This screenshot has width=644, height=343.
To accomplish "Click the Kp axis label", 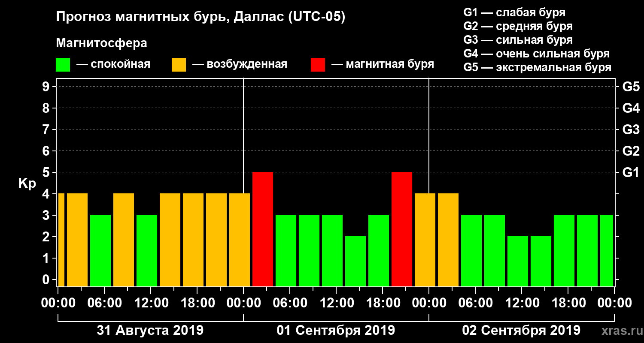I will coord(27,184).
